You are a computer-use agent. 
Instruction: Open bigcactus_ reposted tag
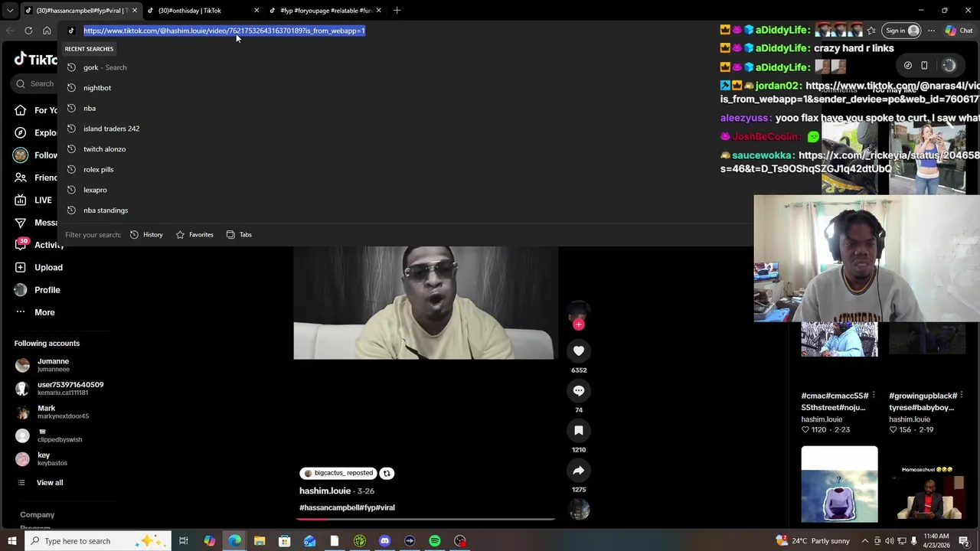click(x=338, y=473)
